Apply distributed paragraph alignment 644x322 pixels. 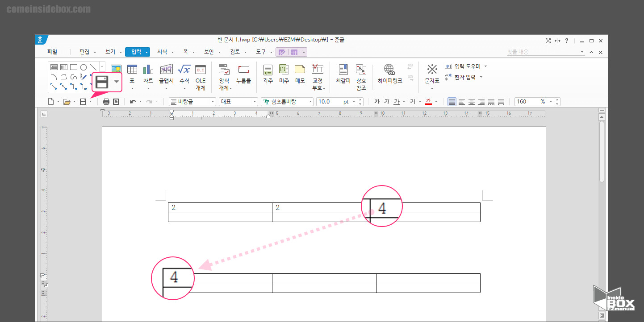tap(491, 102)
